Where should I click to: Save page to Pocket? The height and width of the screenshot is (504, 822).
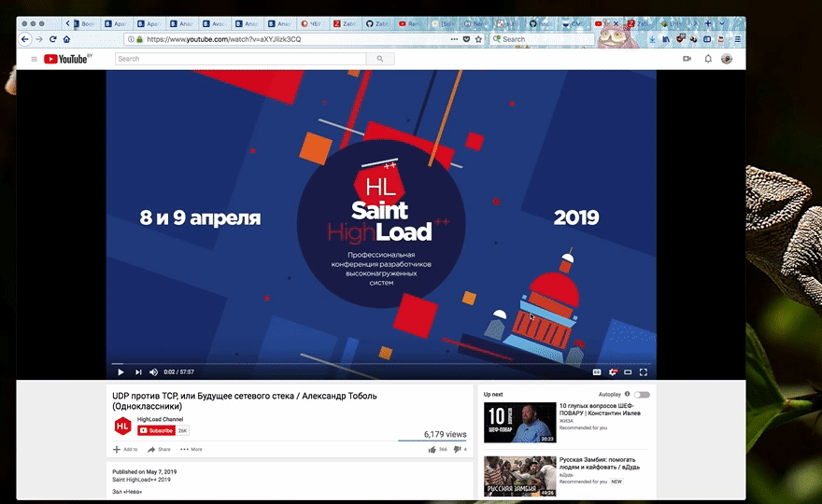click(x=466, y=39)
